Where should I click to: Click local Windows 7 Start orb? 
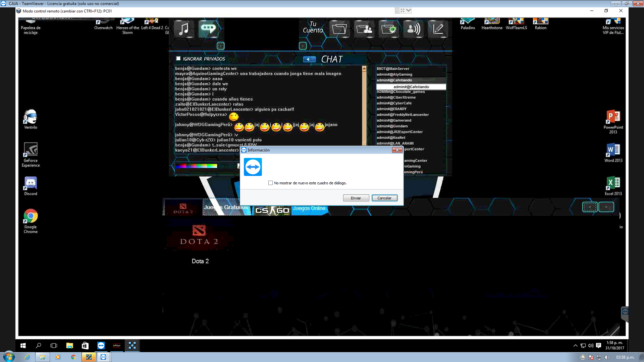[x=9, y=357]
